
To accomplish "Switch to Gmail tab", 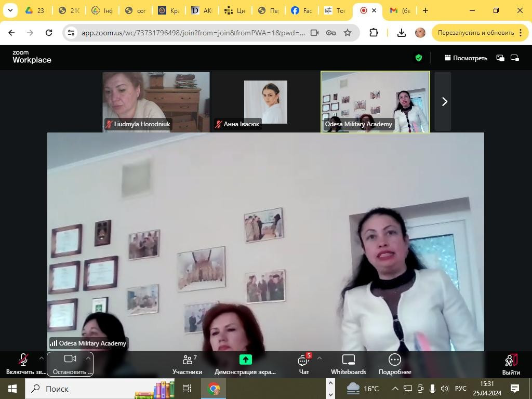I will 400,10.
